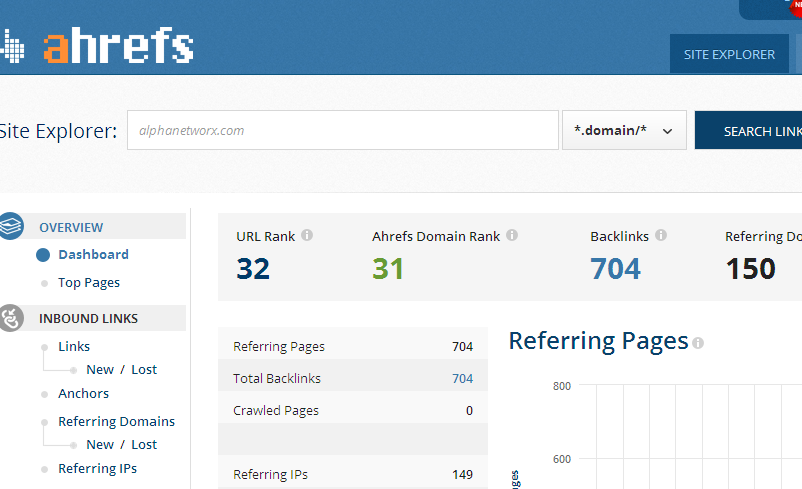Image resolution: width=802 pixels, height=489 pixels.
Task: Click info icon beside Referring Pages heading
Action: [x=698, y=343]
